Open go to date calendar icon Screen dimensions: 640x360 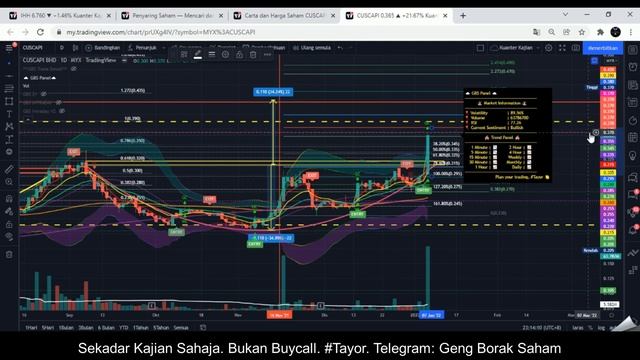203,327
